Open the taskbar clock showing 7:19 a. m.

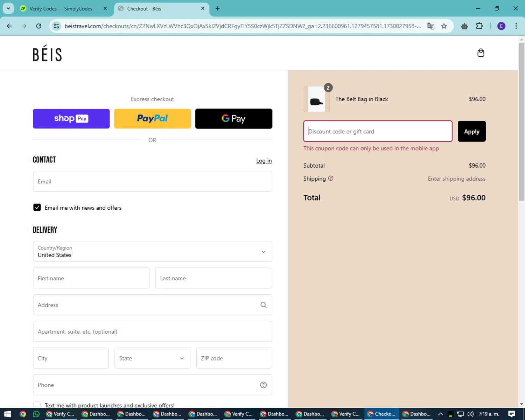[489, 414]
